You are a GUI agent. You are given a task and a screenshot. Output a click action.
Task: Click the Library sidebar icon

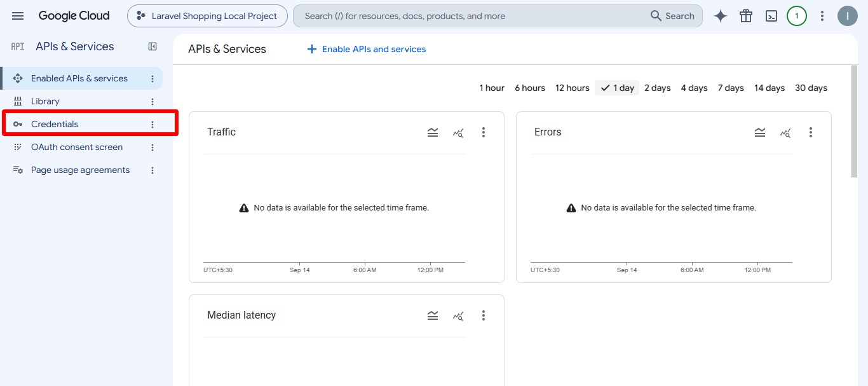18,101
